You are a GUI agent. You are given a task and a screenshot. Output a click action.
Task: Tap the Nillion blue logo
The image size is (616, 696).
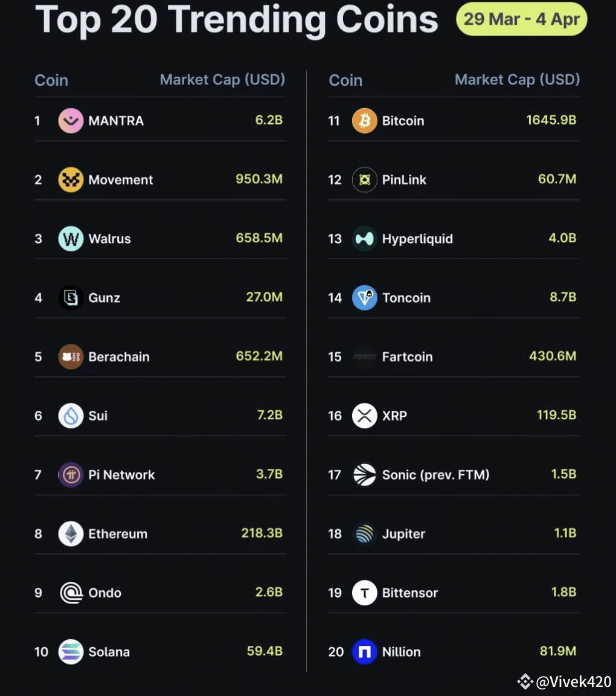pyautogui.click(x=365, y=652)
